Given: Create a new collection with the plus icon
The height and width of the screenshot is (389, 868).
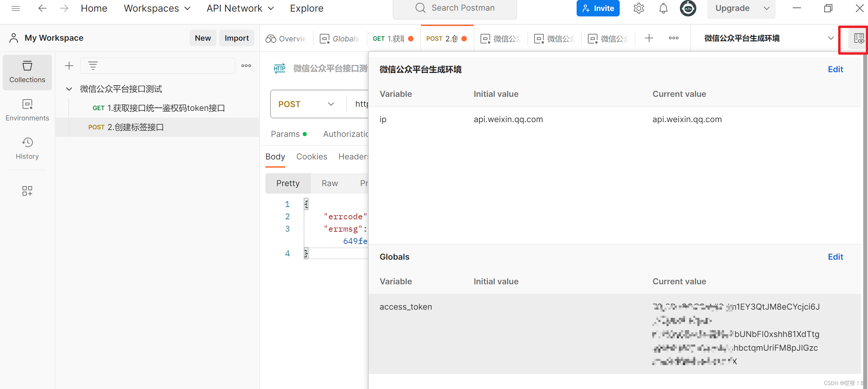Looking at the screenshot, I should (x=69, y=66).
